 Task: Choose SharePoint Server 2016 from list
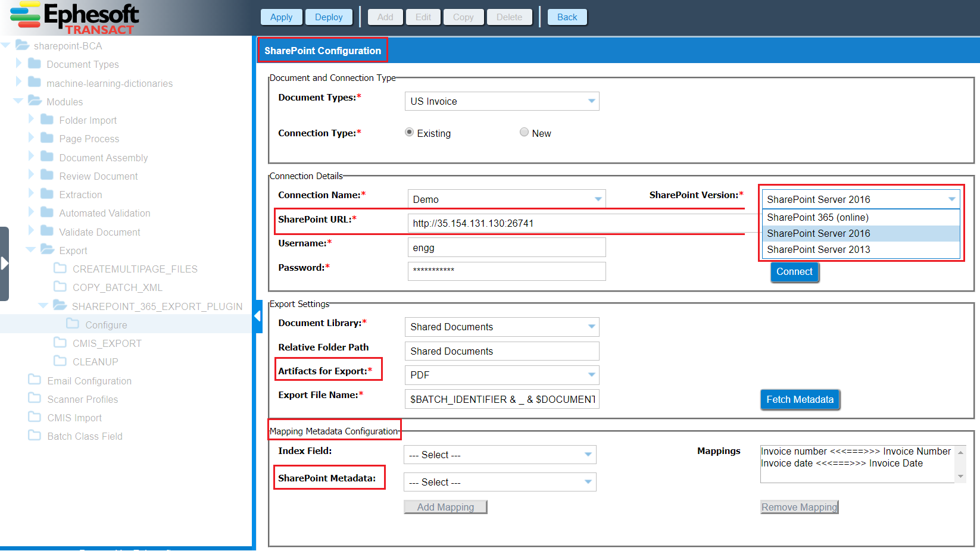click(861, 233)
